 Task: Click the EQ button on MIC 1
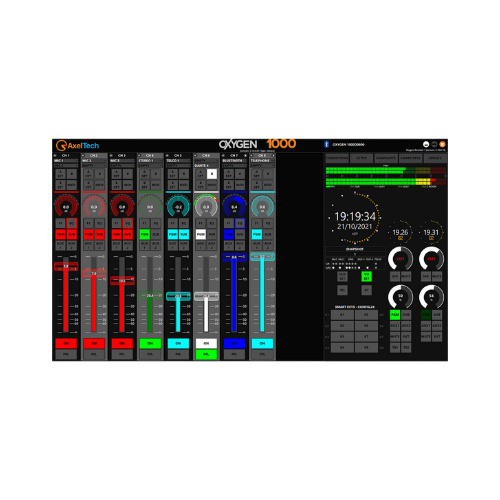(72, 223)
